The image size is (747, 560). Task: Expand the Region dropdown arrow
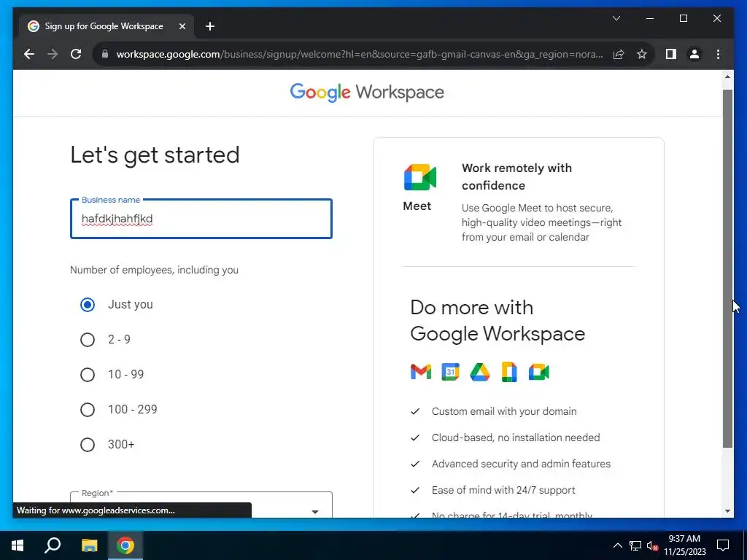pos(315,511)
